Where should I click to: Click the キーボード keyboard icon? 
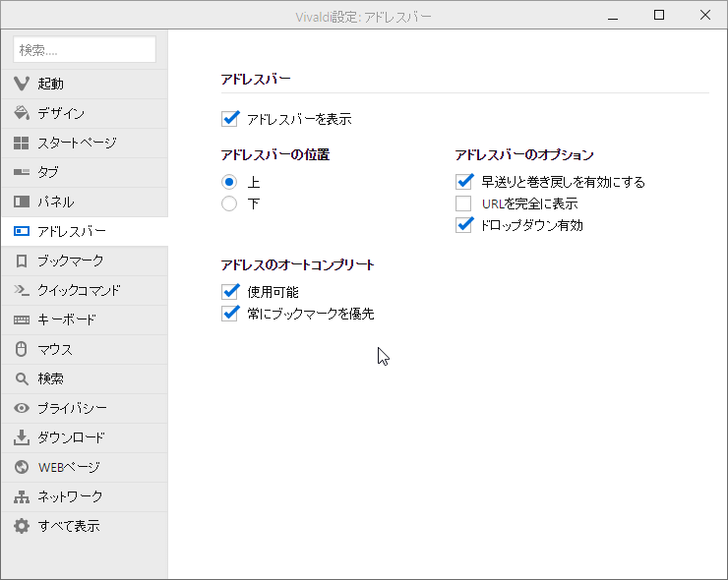(x=22, y=319)
